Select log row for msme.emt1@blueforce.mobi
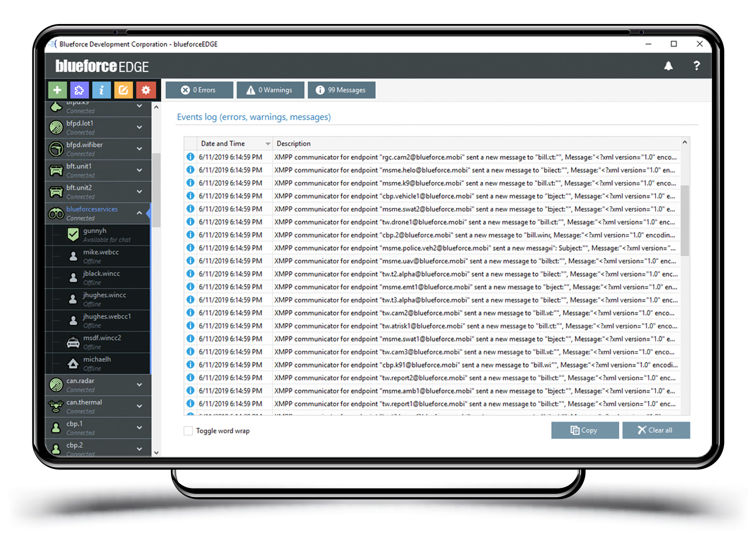The width and height of the screenshot is (756, 544). pyautogui.click(x=433, y=287)
